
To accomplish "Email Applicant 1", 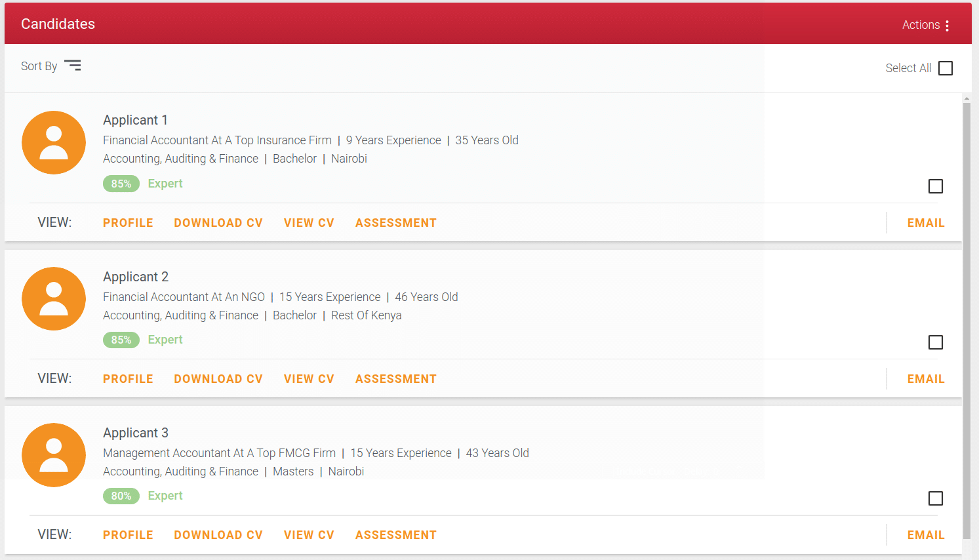I will [926, 223].
